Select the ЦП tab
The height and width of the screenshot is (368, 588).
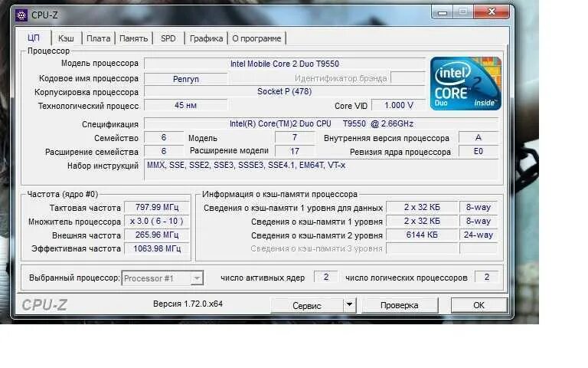pos(34,38)
